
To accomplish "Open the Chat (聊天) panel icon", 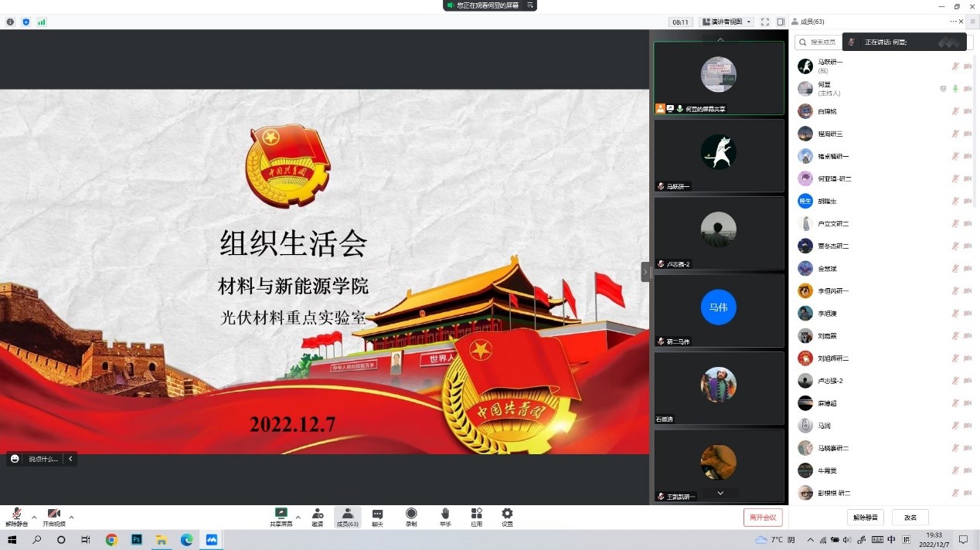I will coord(377,514).
